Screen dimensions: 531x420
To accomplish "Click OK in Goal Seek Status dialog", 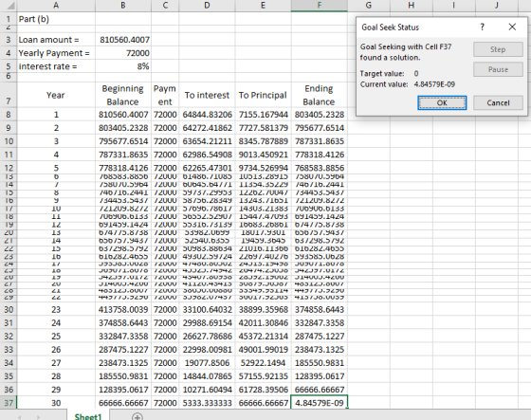I will click(442, 103).
